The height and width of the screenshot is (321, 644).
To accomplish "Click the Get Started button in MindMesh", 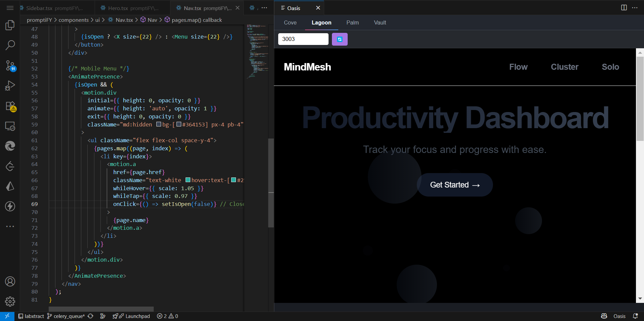I will coord(455,184).
